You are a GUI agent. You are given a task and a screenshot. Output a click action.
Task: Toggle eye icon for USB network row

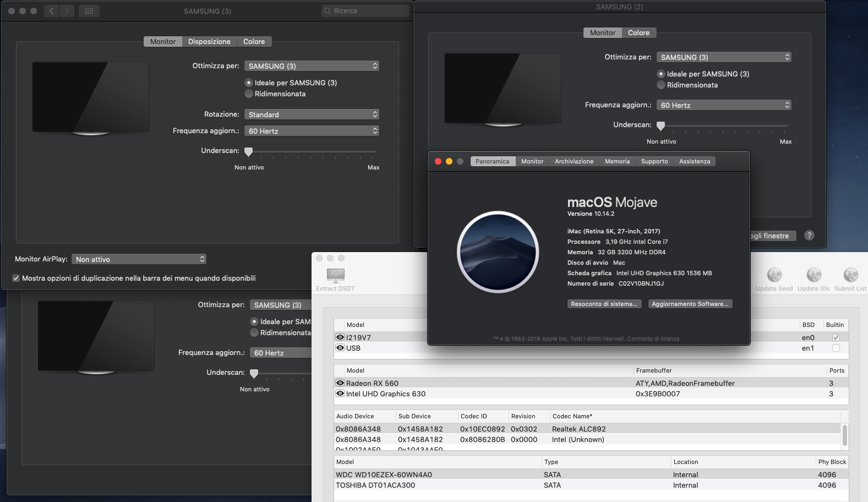(340, 348)
